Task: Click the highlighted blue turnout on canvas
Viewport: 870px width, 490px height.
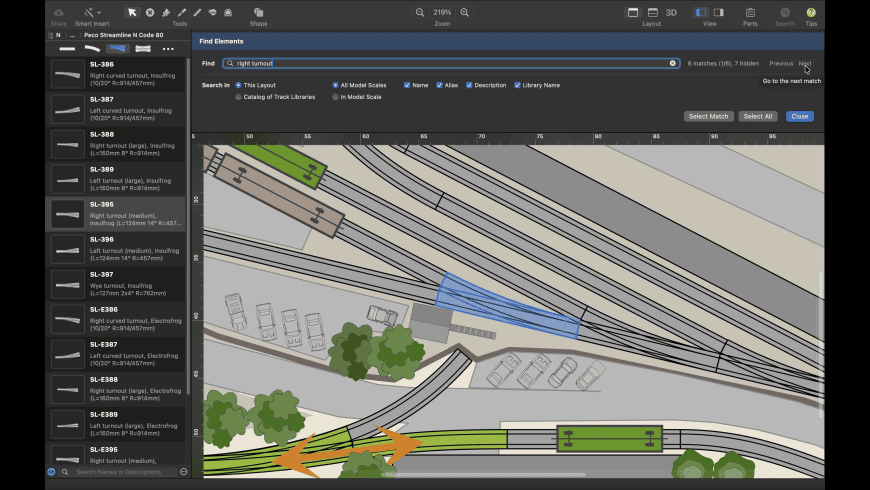Action: 508,306
